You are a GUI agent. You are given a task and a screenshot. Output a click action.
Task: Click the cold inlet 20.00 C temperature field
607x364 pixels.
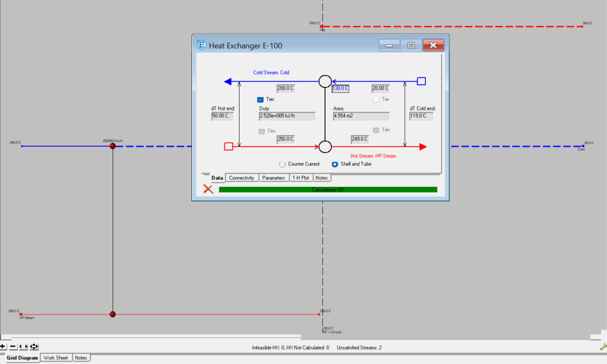[x=380, y=88]
